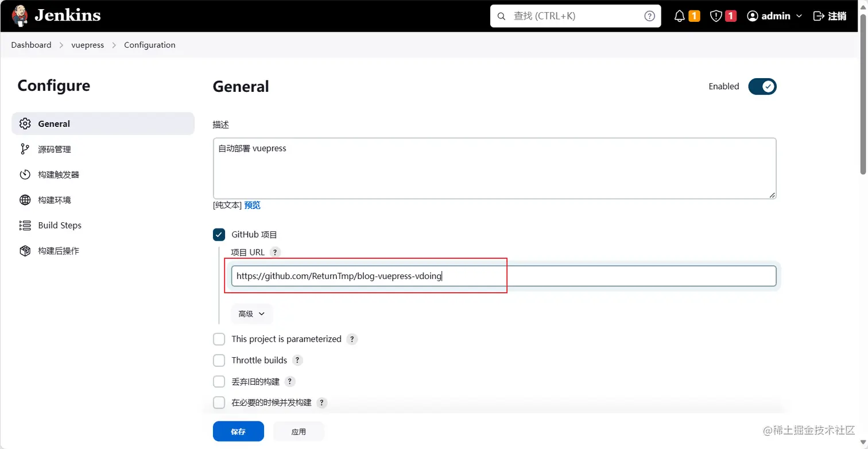
Task: Click the 构建后操作 box icon
Action: 25,251
